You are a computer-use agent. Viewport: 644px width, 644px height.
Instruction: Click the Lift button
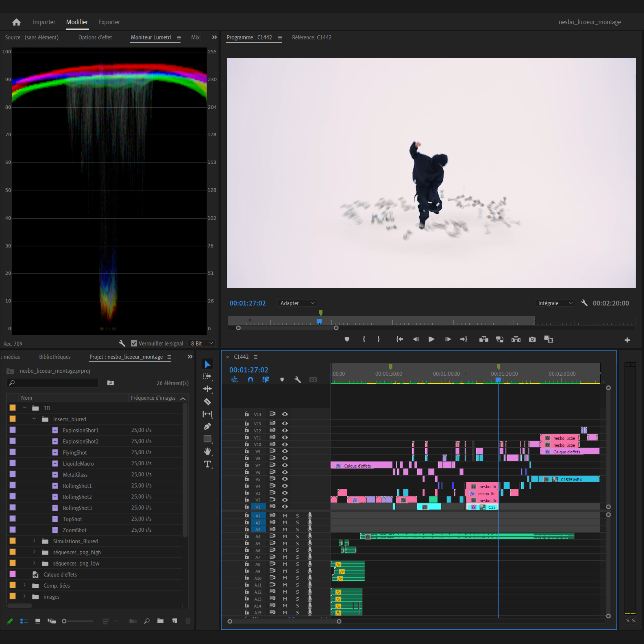pos(484,339)
